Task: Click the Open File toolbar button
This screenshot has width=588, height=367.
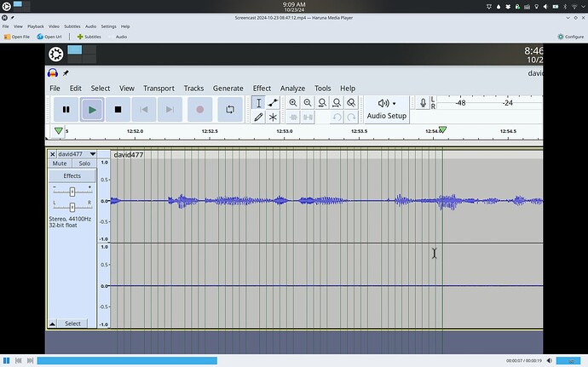Action: pos(16,37)
